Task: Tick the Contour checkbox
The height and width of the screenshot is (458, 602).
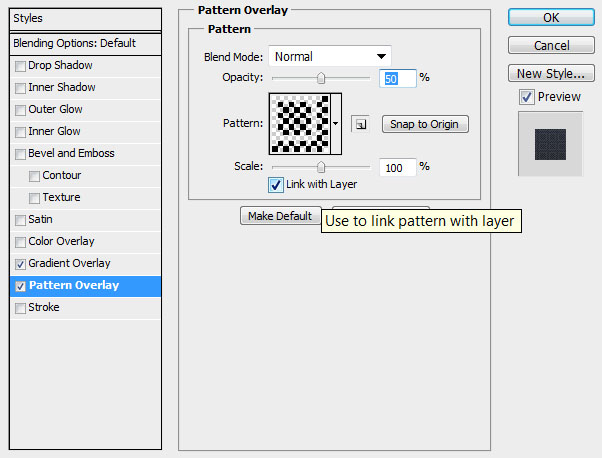Action: (34, 176)
